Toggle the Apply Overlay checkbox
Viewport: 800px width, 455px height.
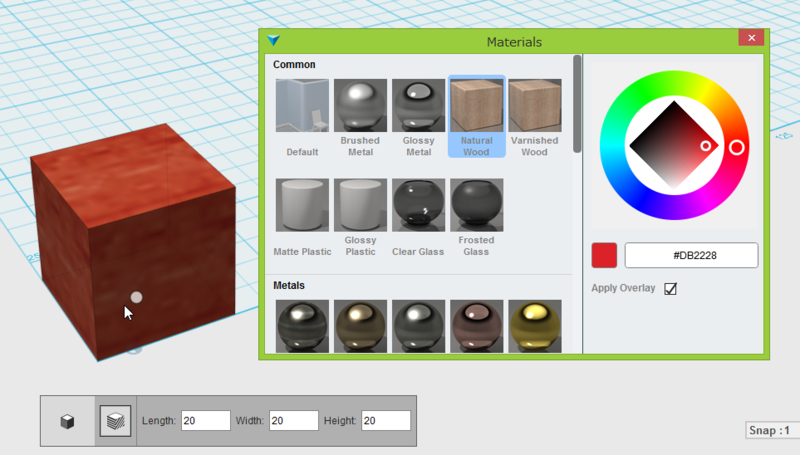tap(670, 289)
